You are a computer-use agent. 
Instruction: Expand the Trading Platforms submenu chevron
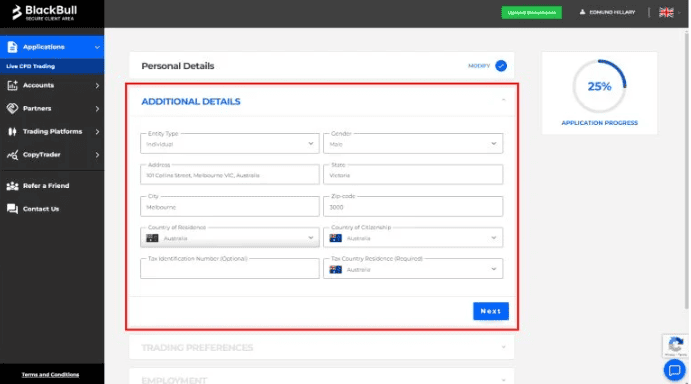tap(97, 131)
